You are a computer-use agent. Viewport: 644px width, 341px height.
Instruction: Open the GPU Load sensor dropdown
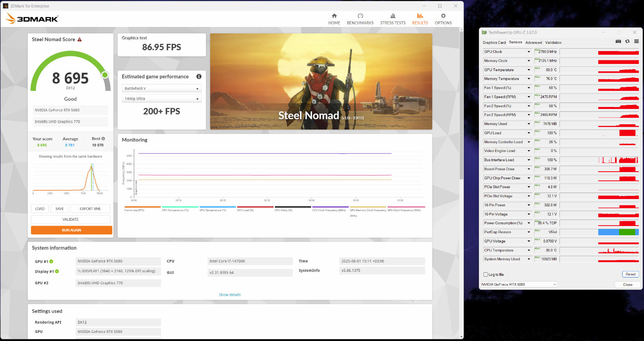pos(529,133)
